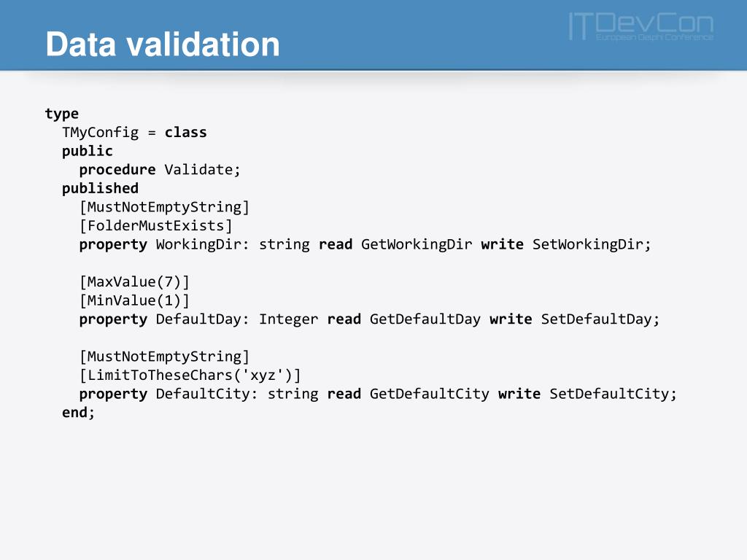The width and height of the screenshot is (747, 560).
Task: Click the '[MinValue(1)]' attribute
Action: tap(134, 300)
